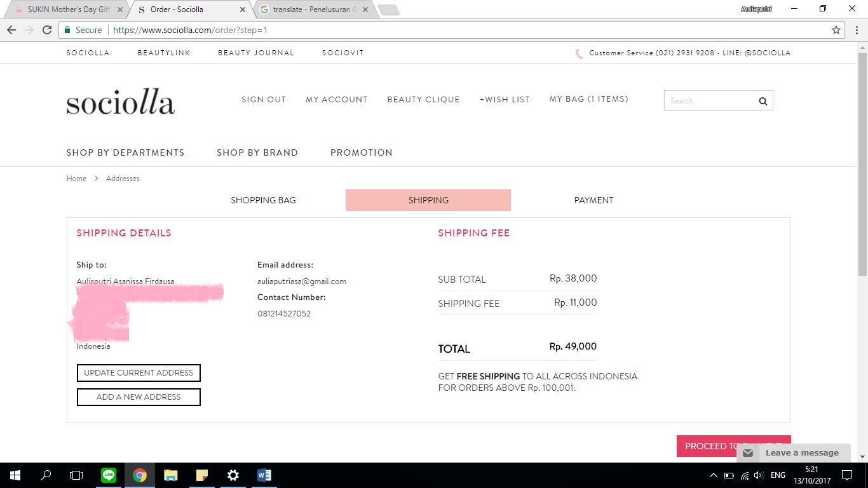Click the battery icon in system tray
The image size is (868, 488).
[x=729, y=475]
